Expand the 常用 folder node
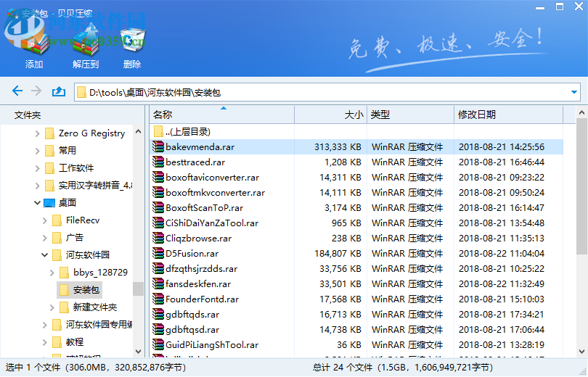 pos(37,151)
